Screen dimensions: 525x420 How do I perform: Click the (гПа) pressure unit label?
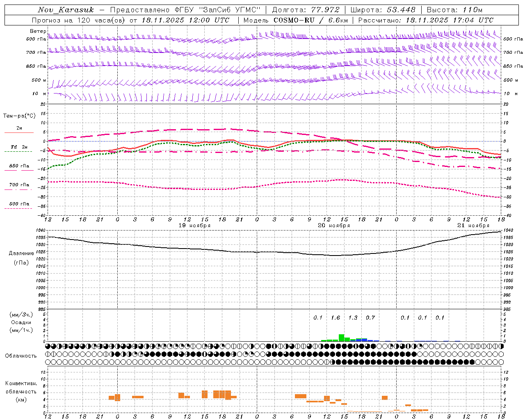pos(21,263)
